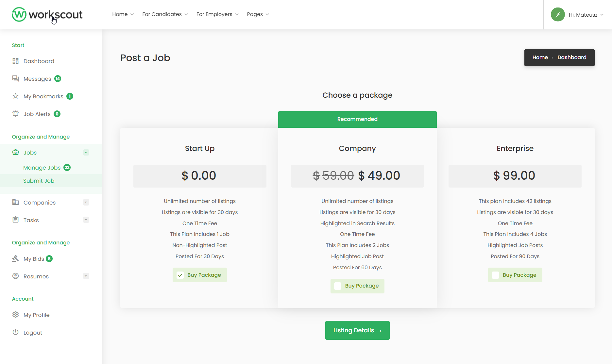Image resolution: width=612 pixels, height=364 pixels.
Task: Go to Manage Jobs link
Action: click(x=42, y=168)
